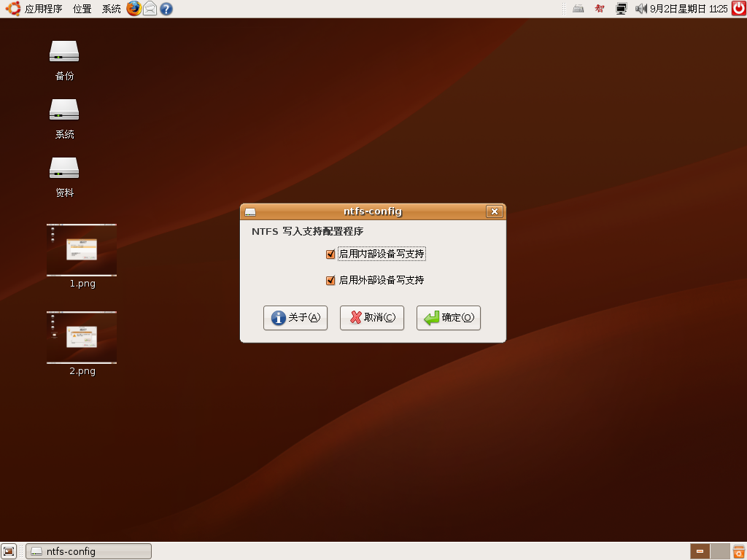This screenshot has width=747, height=560.
Task: Launch Firefox from the top panel
Action: (134, 9)
